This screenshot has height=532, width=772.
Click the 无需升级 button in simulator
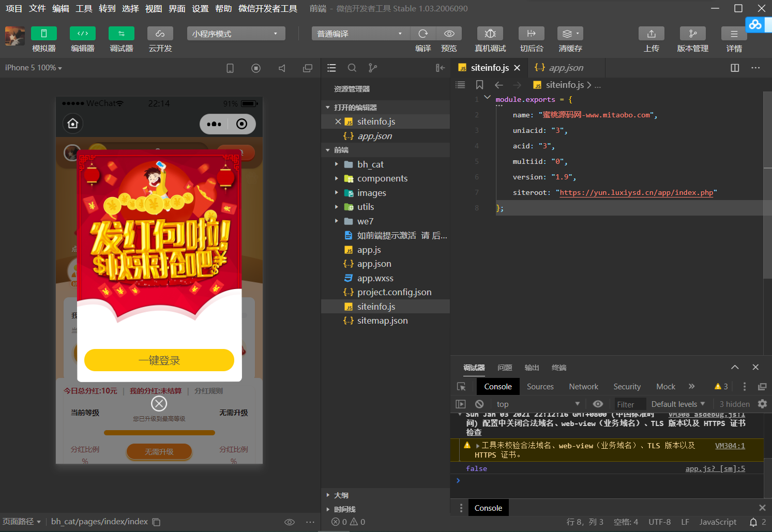(x=159, y=451)
